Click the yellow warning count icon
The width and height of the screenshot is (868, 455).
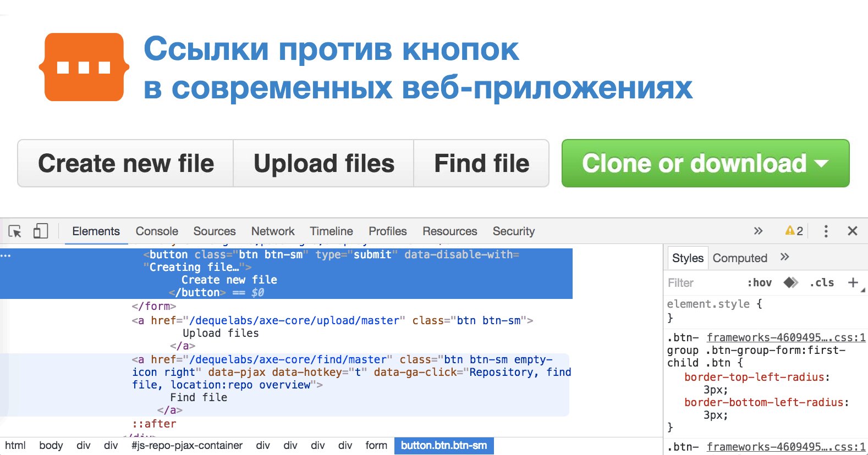794,231
